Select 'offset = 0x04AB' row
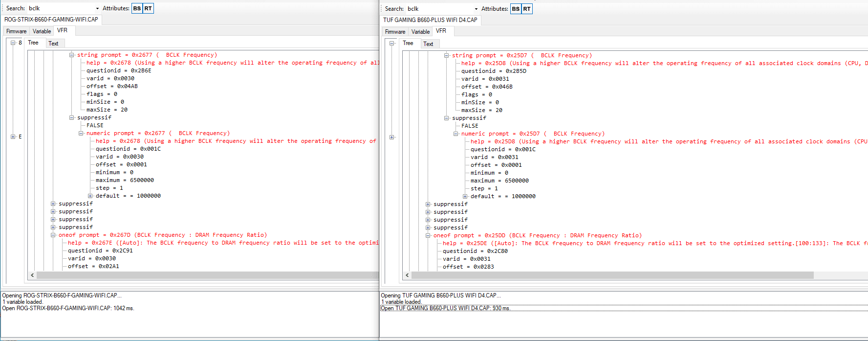868x341 pixels. click(x=112, y=86)
